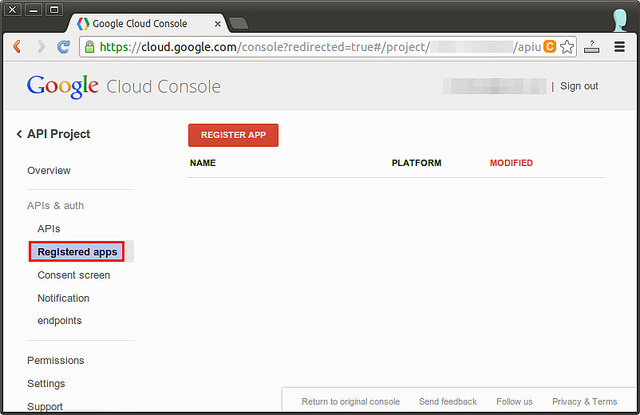This screenshot has height=415, width=640.
Task: Open the Chrome hamburger menu
Action: [x=619, y=47]
